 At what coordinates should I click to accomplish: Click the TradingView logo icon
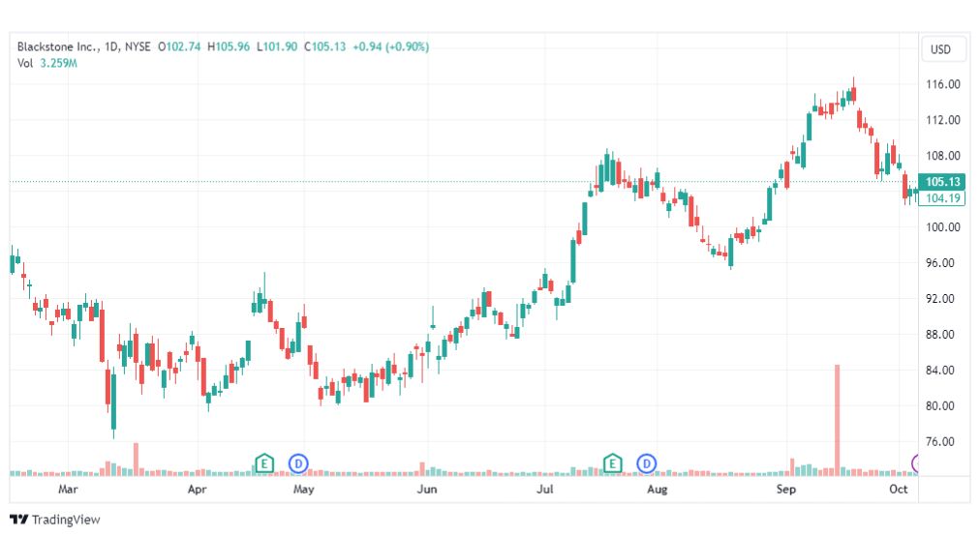pos(19,519)
